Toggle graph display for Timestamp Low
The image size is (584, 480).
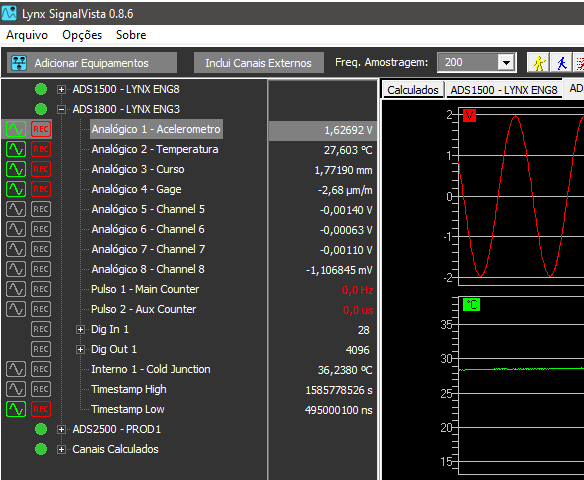coord(16,409)
